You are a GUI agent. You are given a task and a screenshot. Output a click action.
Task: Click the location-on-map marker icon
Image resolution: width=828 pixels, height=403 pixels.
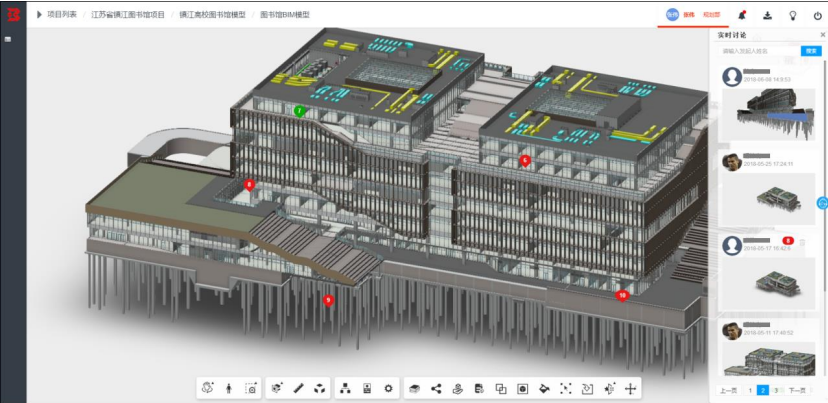click(458, 389)
